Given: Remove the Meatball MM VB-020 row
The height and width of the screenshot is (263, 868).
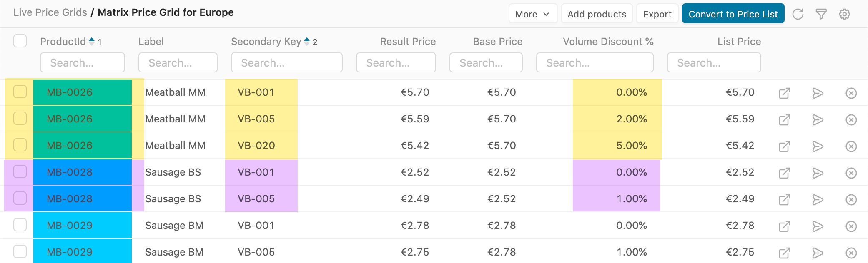Looking at the screenshot, I should (851, 146).
